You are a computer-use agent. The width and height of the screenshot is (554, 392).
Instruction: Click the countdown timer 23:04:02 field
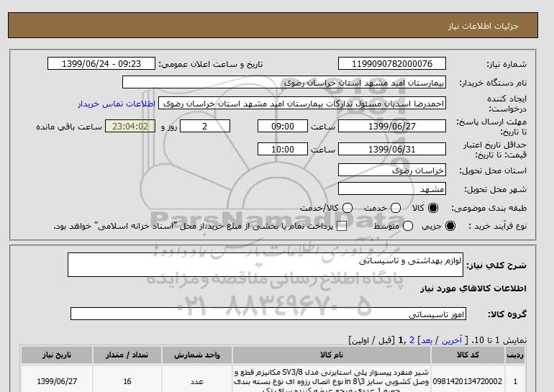(130, 126)
